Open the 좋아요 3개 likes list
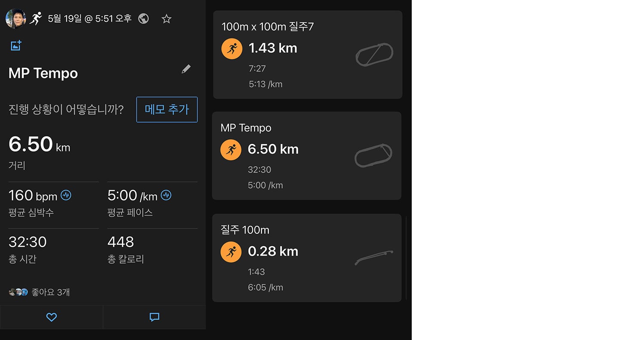Viewport: 644px width, 340px height. 39,292
